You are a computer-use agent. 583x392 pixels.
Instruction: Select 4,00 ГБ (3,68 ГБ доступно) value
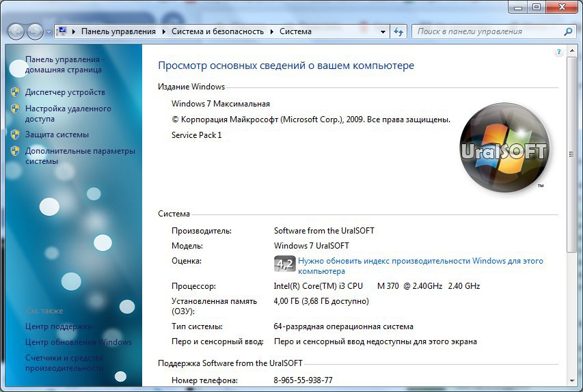click(321, 301)
